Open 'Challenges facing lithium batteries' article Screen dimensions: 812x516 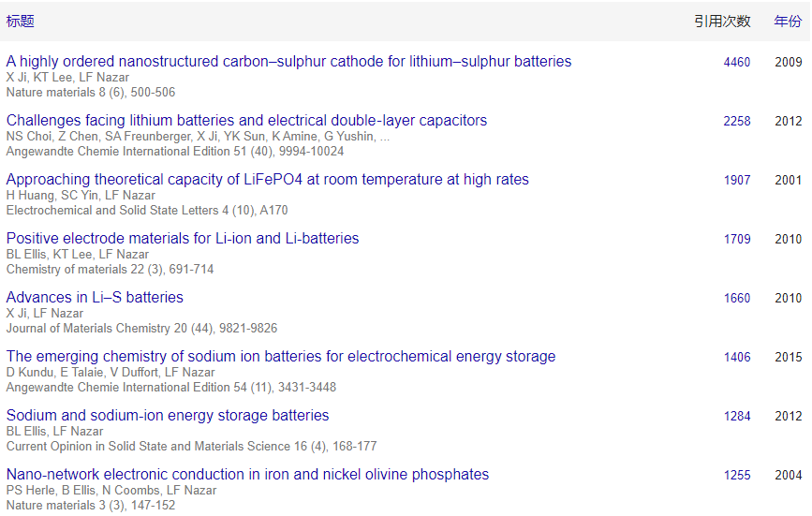[246, 120]
